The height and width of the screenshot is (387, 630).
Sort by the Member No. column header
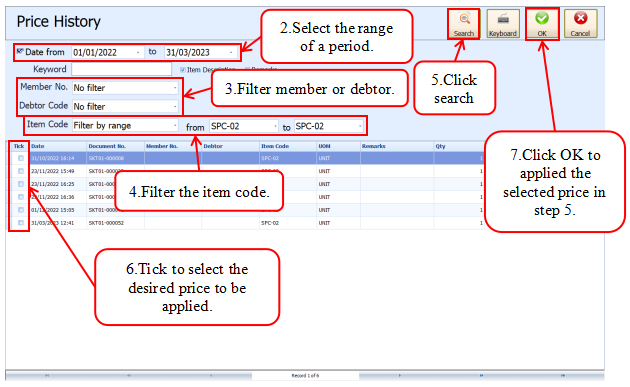pos(173,146)
